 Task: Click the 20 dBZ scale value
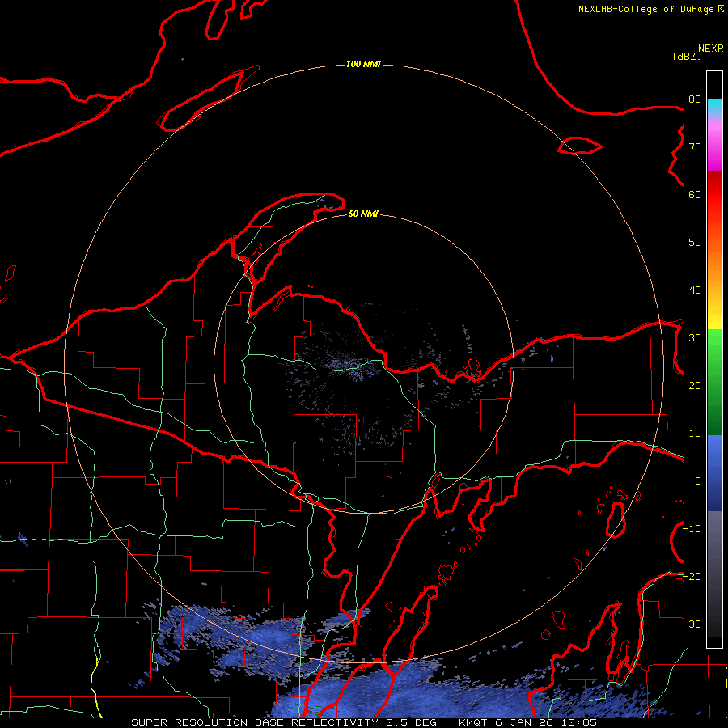[x=695, y=385]
